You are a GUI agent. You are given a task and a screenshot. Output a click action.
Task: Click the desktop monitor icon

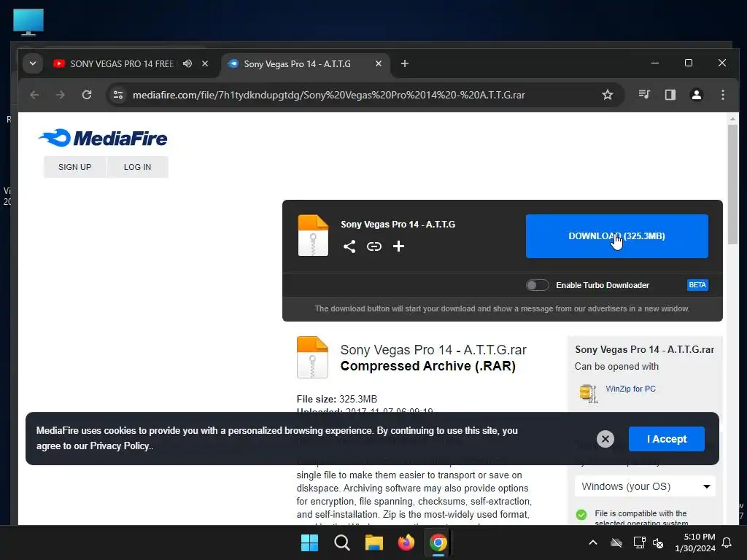pyautogui.click(x=28, y=22)
